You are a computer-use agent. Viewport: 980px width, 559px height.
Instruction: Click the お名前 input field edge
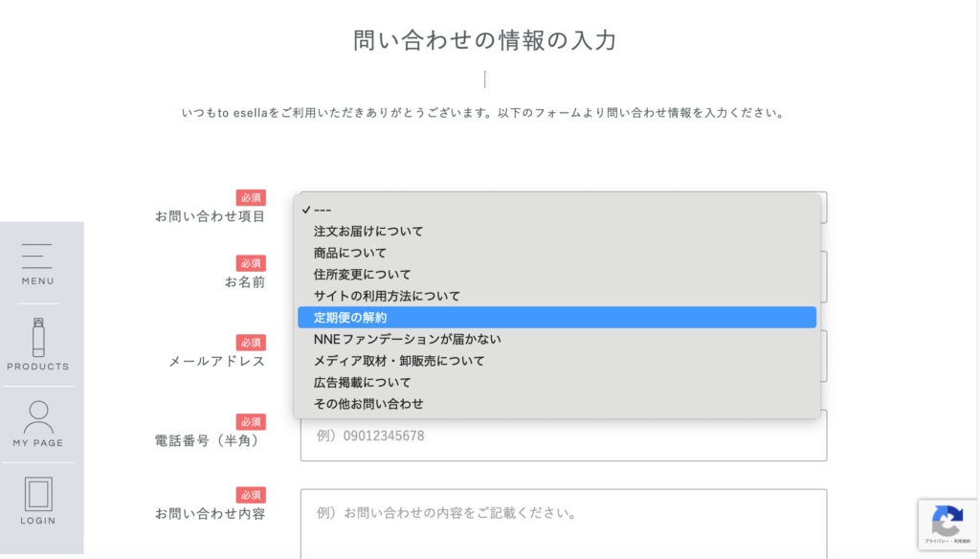click(824, 277)
